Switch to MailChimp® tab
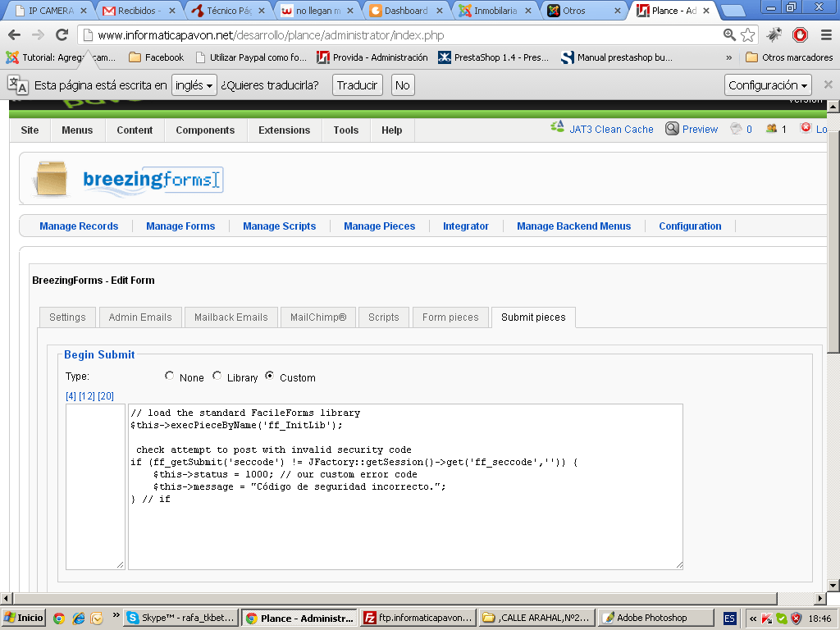The image size is (840, 630). click(318, 317)
